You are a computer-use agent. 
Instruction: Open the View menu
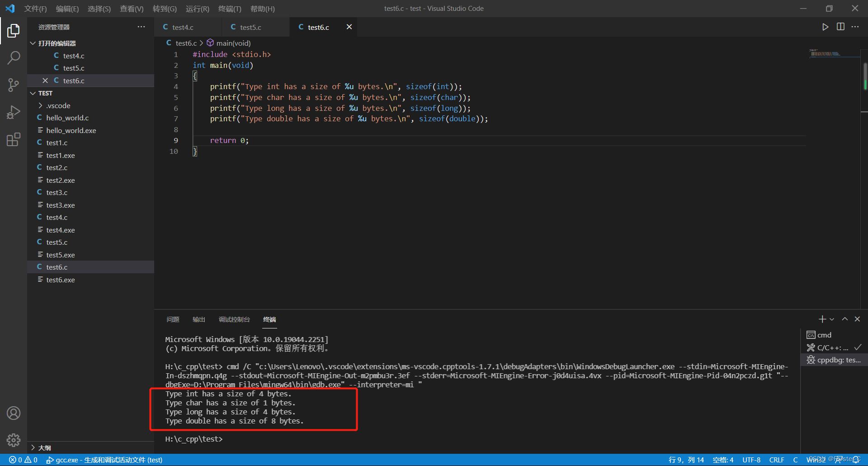coord(132,9)
